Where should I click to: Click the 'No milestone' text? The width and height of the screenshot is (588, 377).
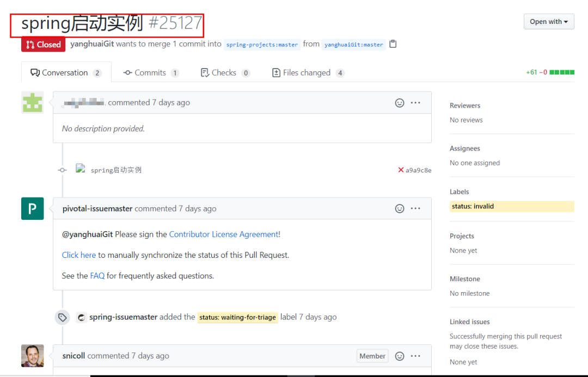click(x=469, y=293)
